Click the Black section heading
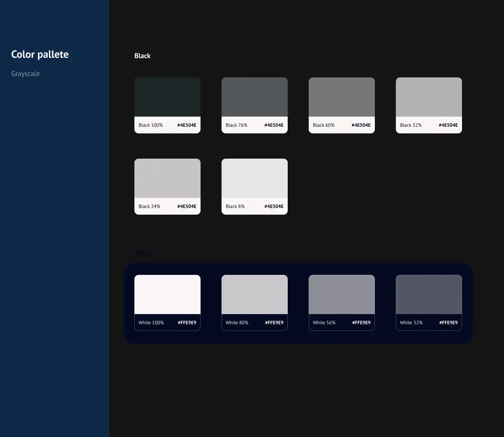 142,56
